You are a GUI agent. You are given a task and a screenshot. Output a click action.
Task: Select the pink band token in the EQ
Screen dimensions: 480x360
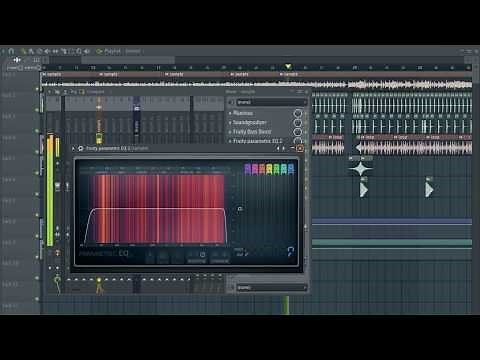tap(255, 169)
